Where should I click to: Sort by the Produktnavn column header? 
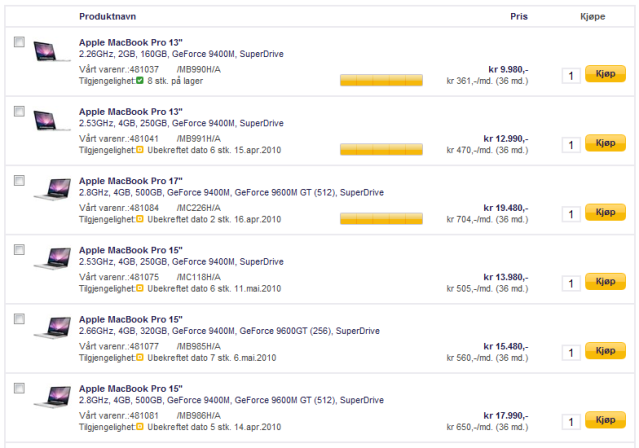(108, 17)
